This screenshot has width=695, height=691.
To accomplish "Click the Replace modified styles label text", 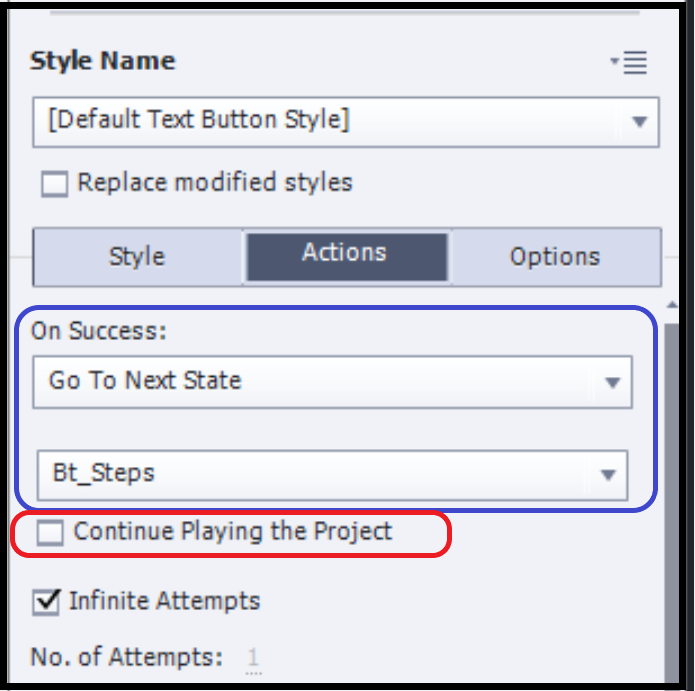I will 214,183.
